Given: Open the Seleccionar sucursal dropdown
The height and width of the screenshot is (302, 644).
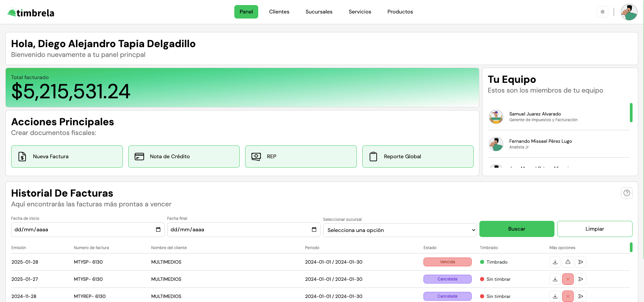Looking at the screenshot, I should 399,230.
